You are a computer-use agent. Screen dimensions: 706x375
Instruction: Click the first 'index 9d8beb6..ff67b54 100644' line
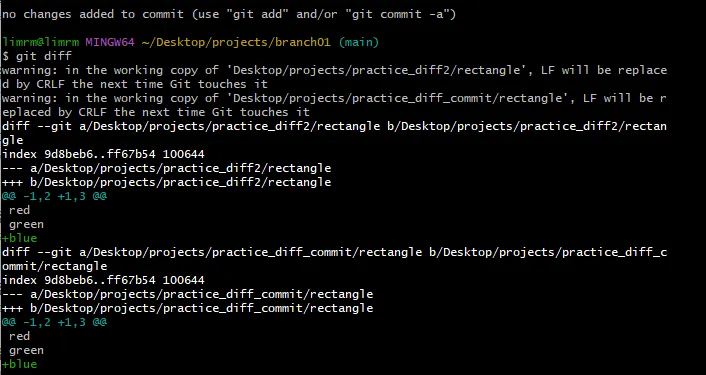[x=103, y=154]
